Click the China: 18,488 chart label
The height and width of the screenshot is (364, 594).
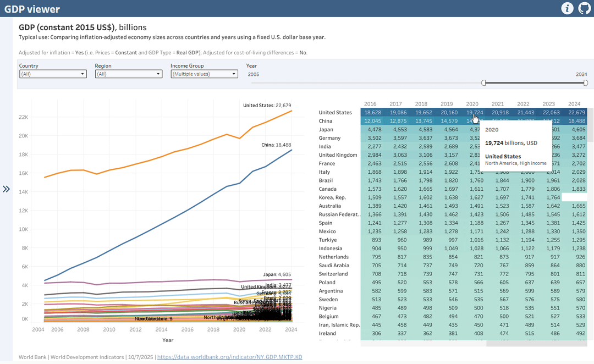point(276,145)
